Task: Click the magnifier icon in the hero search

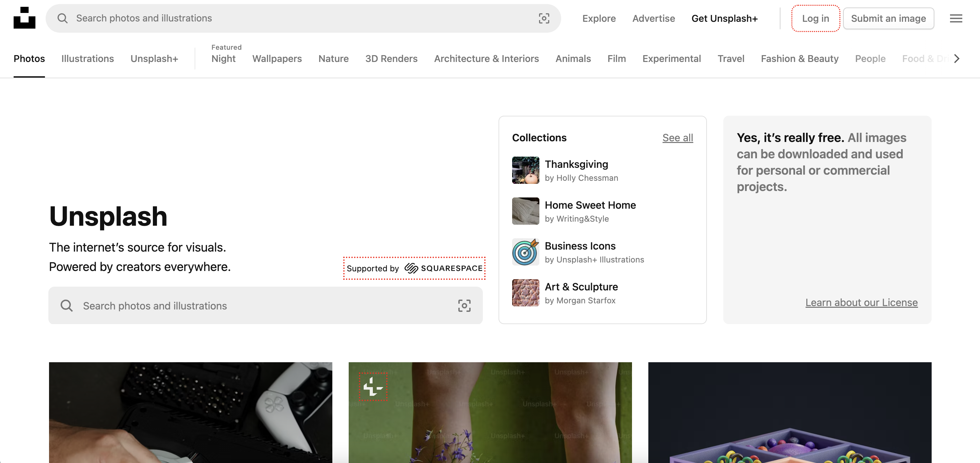Action: pyautogui.click(x=67, y=305)
